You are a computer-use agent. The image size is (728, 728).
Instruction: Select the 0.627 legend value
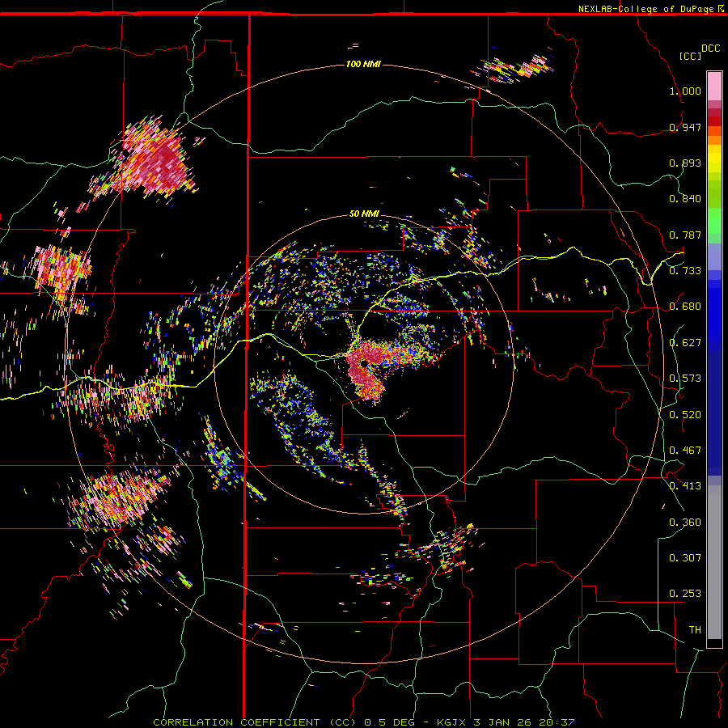point(685,343)
